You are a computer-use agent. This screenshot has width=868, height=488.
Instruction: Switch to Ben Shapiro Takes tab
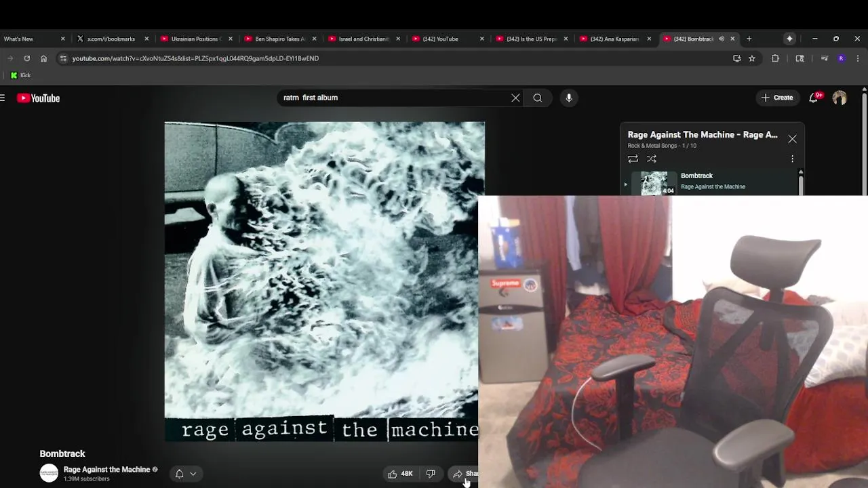(279, 39)
